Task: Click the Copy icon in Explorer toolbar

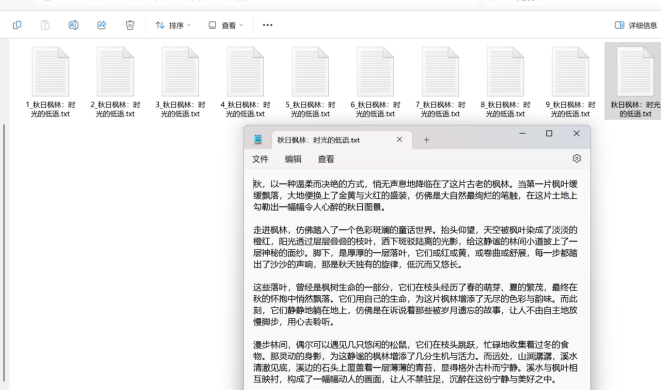Action: (17, 25)
